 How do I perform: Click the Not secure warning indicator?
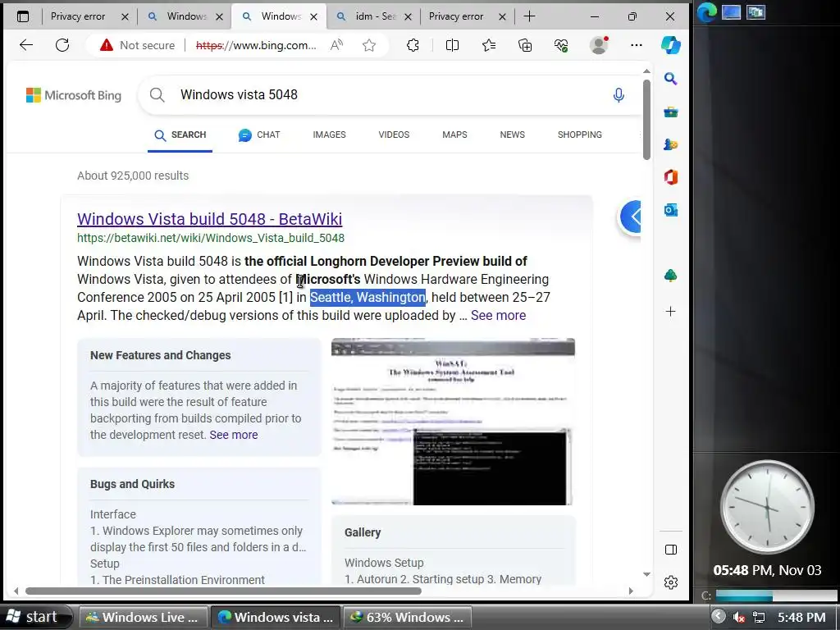137,45
